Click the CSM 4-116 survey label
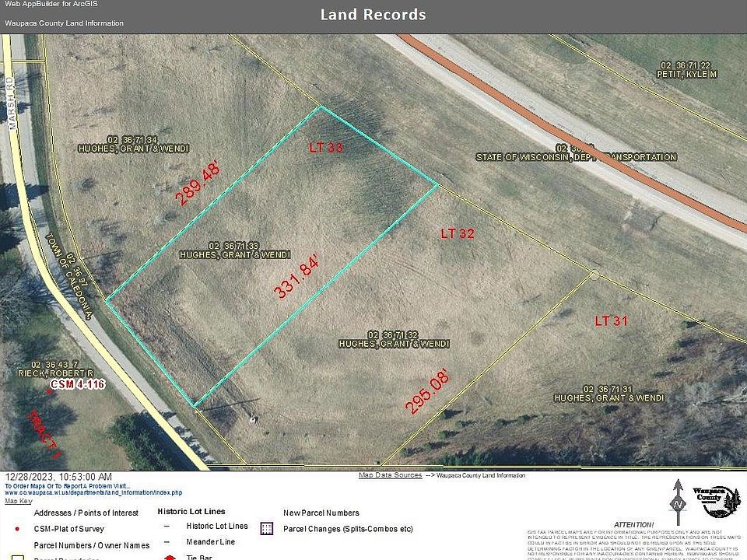747x560 pixels. tap(77, 385)
